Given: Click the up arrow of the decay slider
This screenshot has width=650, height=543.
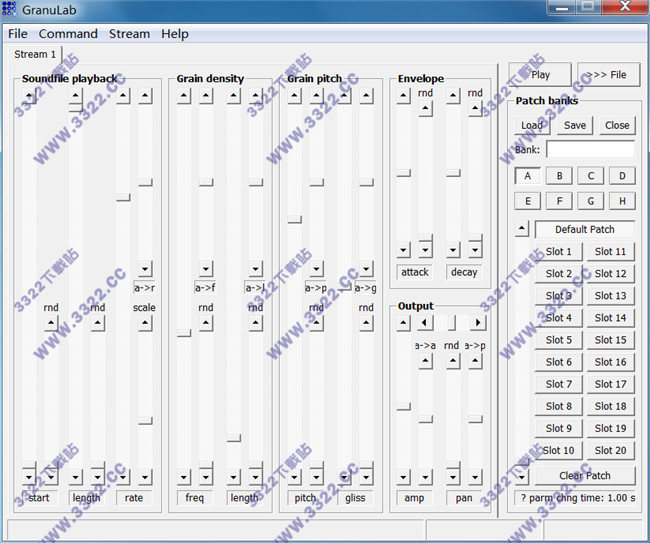Looking at the screenshot, I should pyautogui.click(x=453, y=97).
